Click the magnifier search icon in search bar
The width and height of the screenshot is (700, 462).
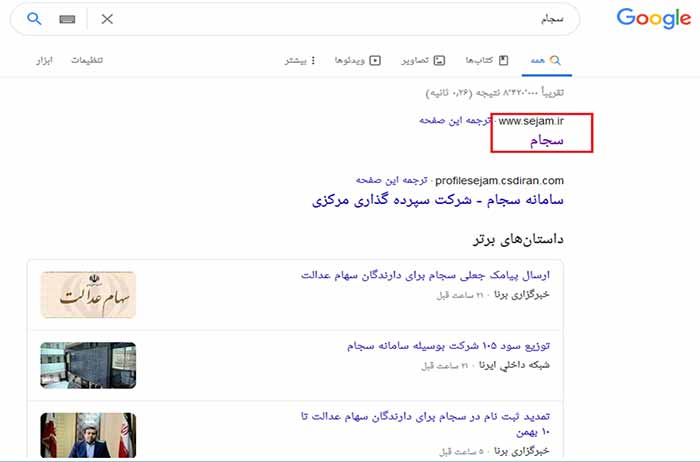coord(34,19)
